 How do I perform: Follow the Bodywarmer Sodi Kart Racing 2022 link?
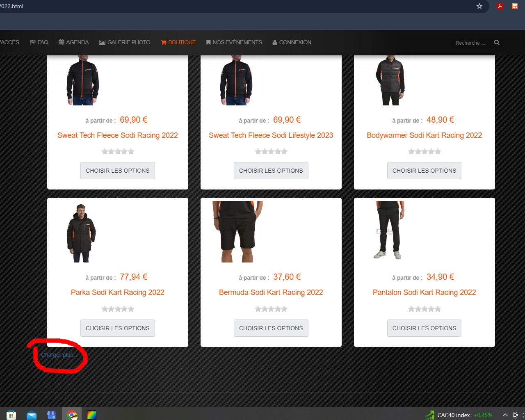click(425, 135)
